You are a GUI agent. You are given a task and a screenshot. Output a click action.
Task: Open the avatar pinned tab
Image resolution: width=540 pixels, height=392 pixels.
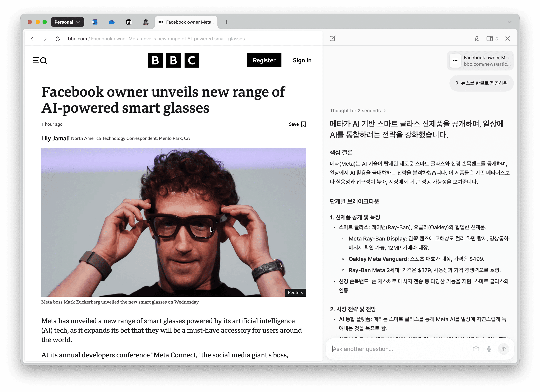click(146, 22)
